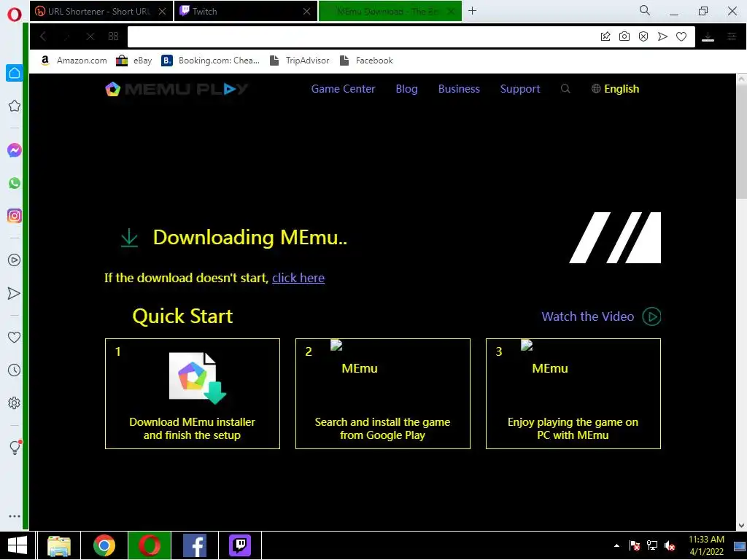
Task: Open the taskbar clock showing 11:33 AM
Action: coord(706,545)
